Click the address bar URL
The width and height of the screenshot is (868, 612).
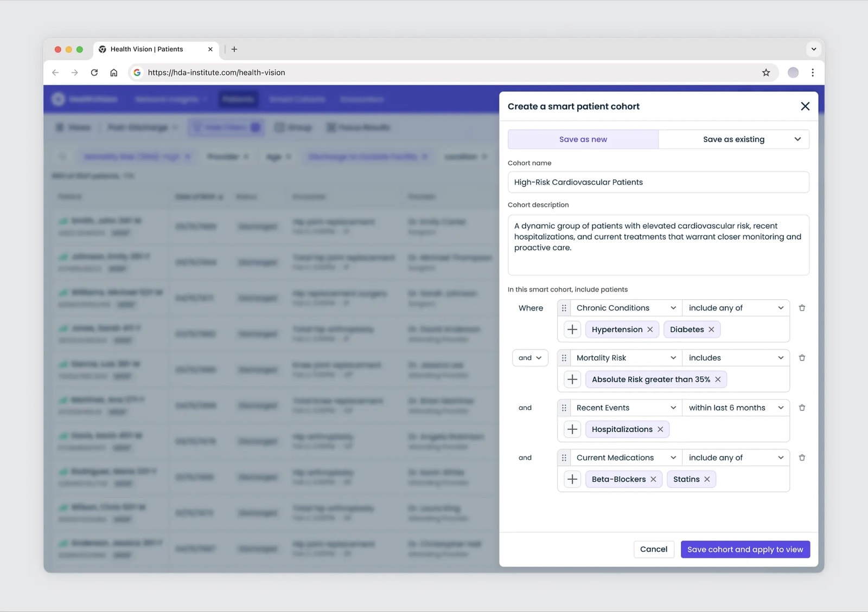(216, 73)
